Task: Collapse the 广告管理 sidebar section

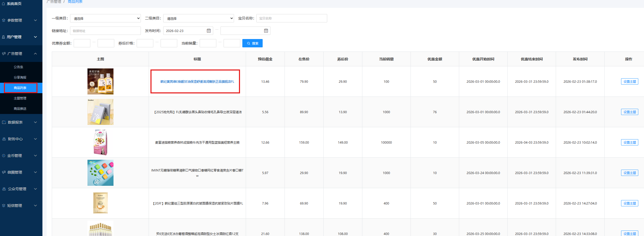Action: (x=35, y=54)
